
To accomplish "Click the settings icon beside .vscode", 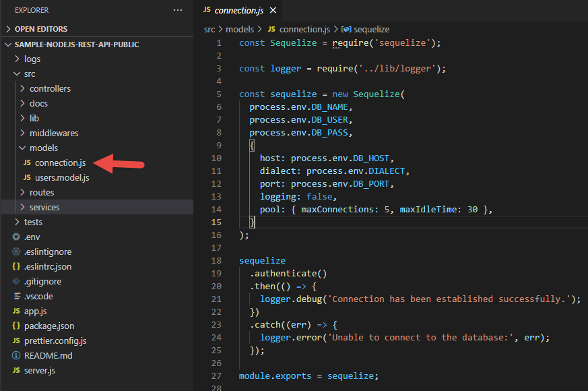I will coord(17,296).
